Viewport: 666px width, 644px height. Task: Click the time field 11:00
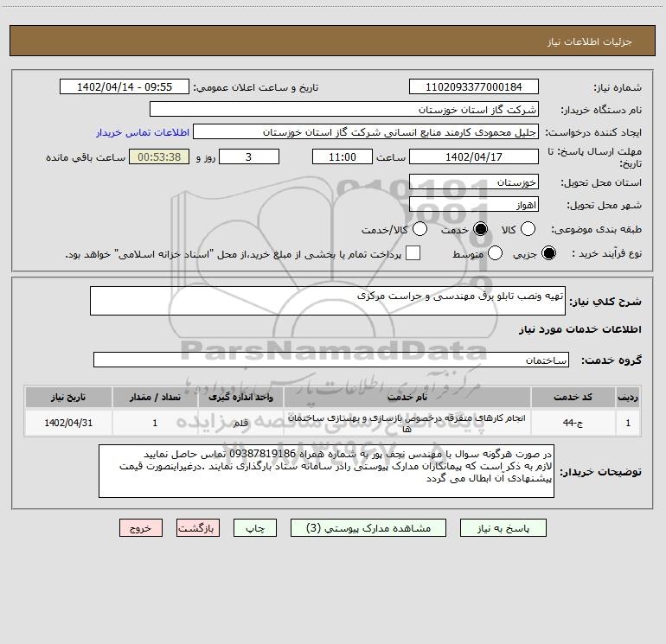pyautogui.click(x=343, y=156)
